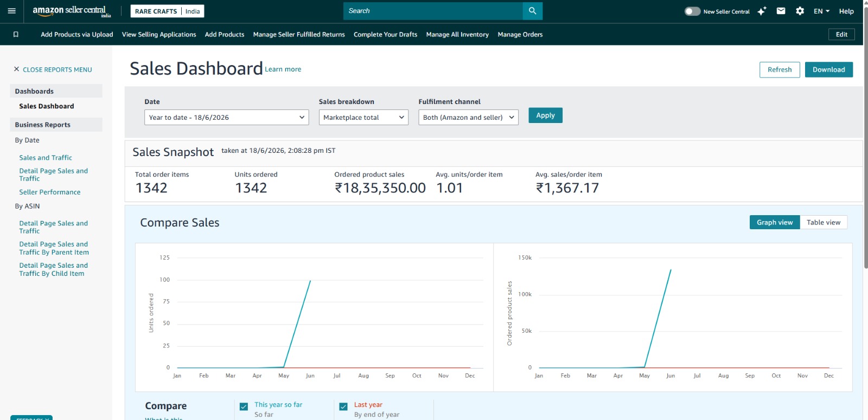This screenshot has height=420, width=868.
Task: Close the reports menu via X icon
Action: (x=16, y=69)
